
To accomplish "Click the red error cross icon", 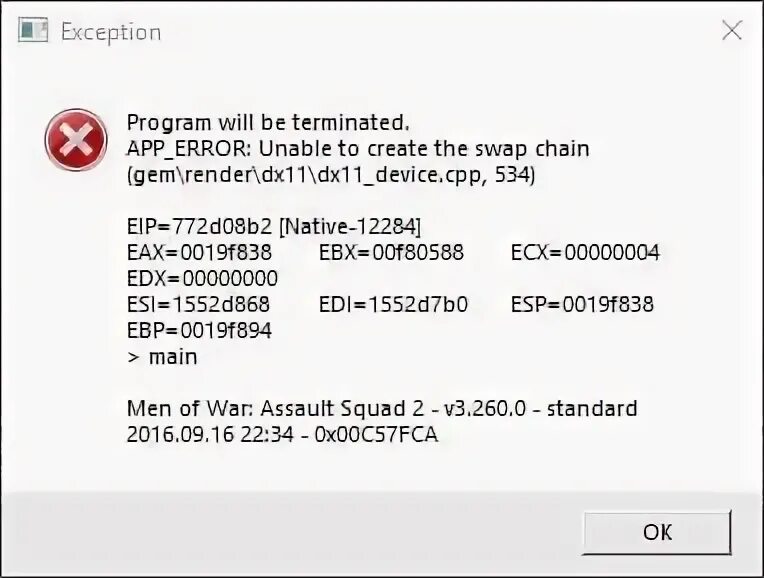I will (76, 140).
